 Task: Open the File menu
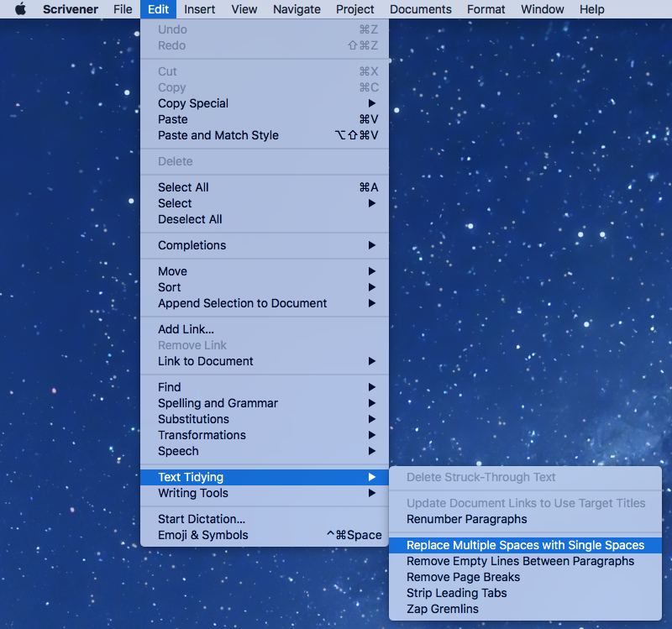(x=123, y=9)
